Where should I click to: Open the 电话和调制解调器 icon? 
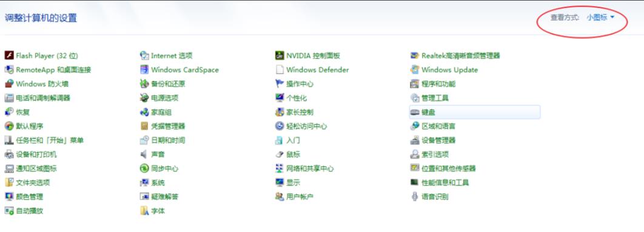9,98
